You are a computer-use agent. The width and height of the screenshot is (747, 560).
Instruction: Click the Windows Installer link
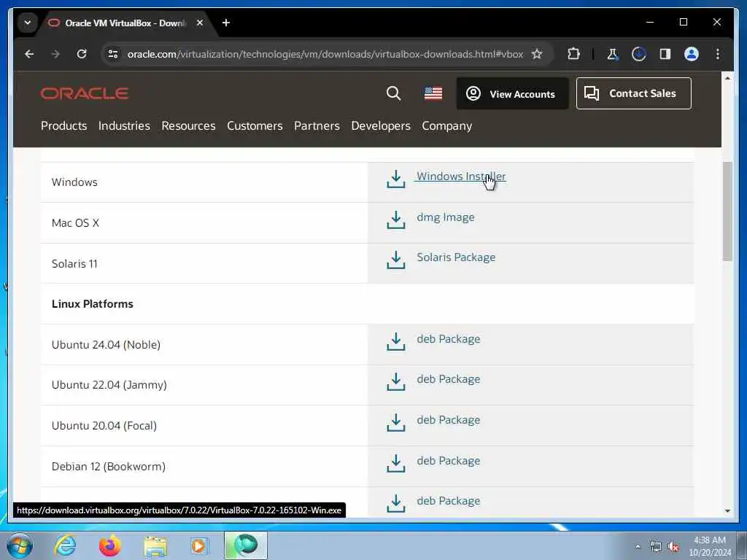(x=461, y=176)
